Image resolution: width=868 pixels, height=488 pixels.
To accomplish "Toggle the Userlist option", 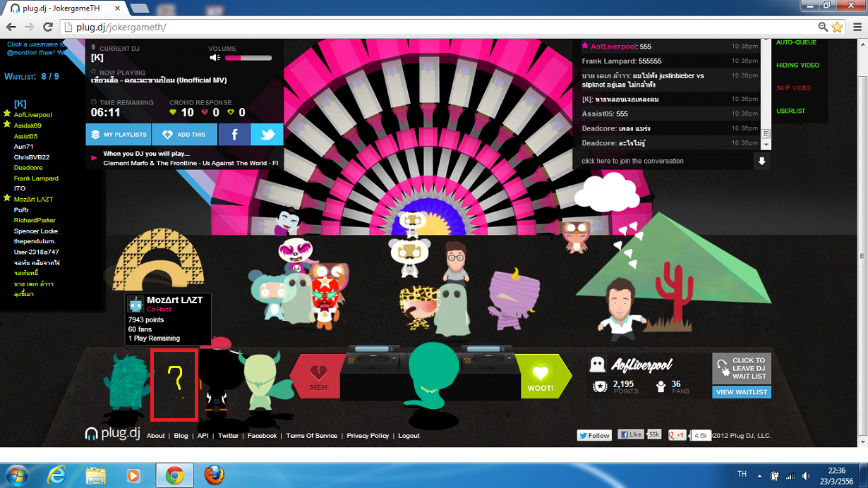I will coord(790,111).
